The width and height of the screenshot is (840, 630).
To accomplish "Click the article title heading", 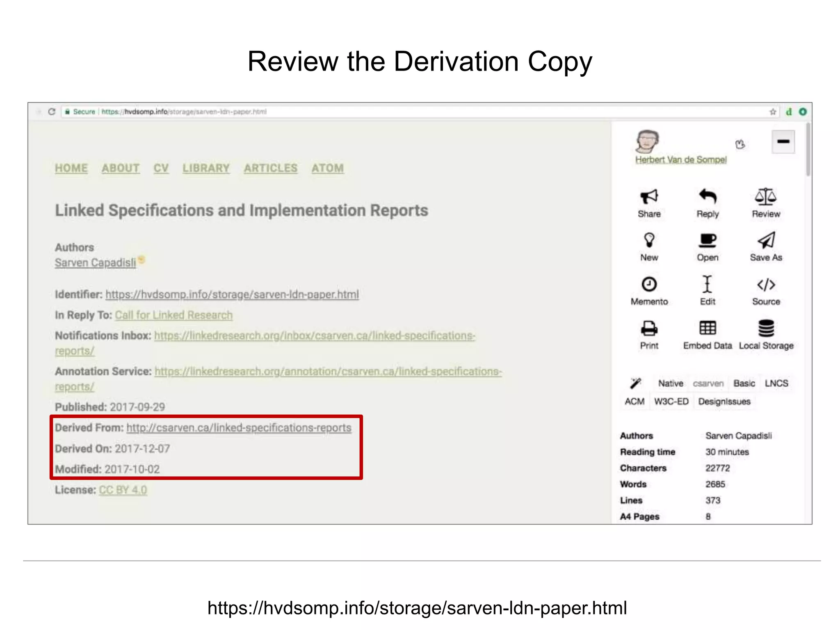I will [242, 210].
